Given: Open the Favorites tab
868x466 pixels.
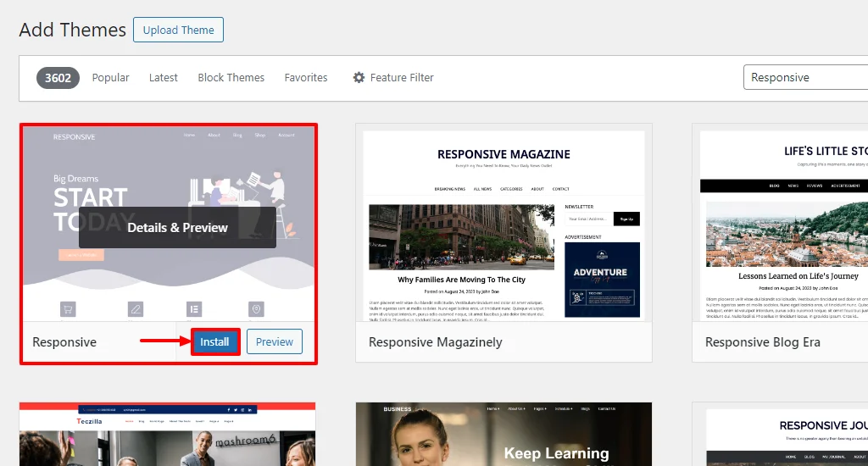Looking at the screenshot, I should point(306,78).
